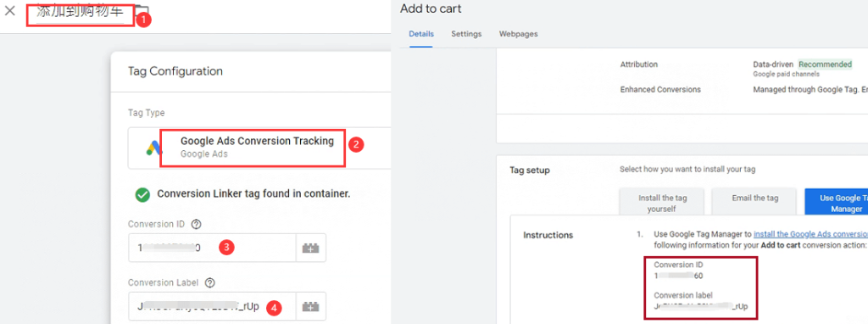Click help icon next to Conversion Label
The image size is (868, 324).
(209, 282)
